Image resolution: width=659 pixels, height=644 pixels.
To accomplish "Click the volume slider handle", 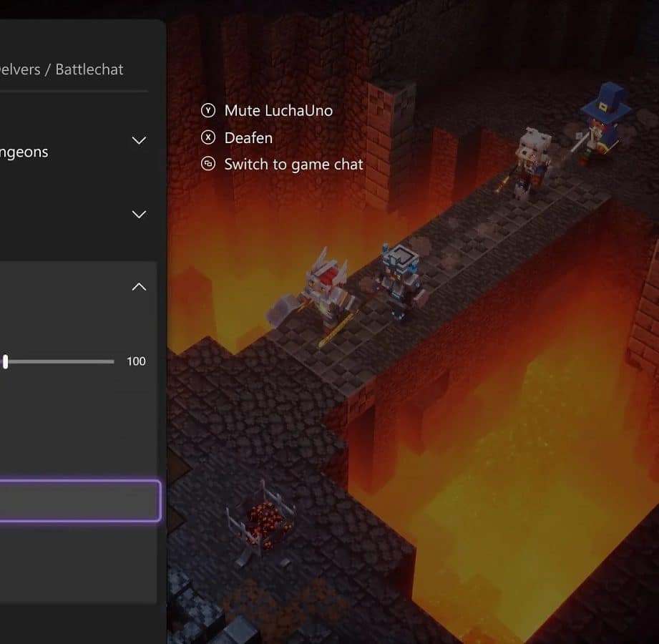I will click(6, 361).
